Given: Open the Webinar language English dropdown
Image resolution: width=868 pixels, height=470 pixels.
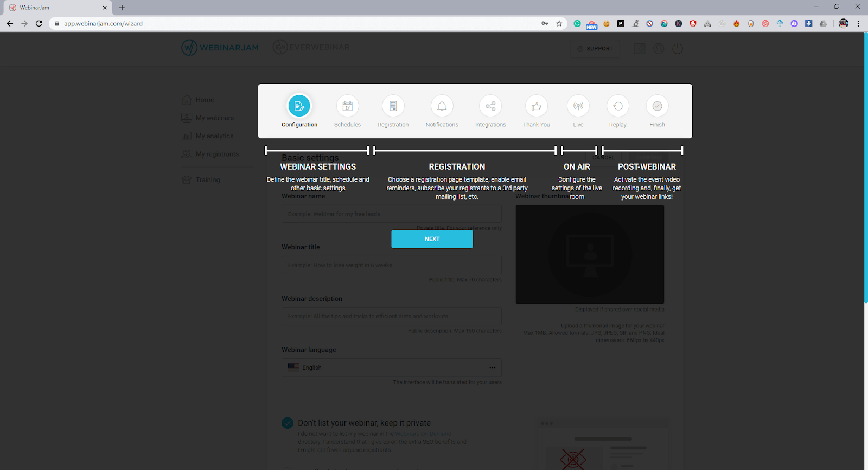Looking at the screenshot, I should click(x=392, y=368).
